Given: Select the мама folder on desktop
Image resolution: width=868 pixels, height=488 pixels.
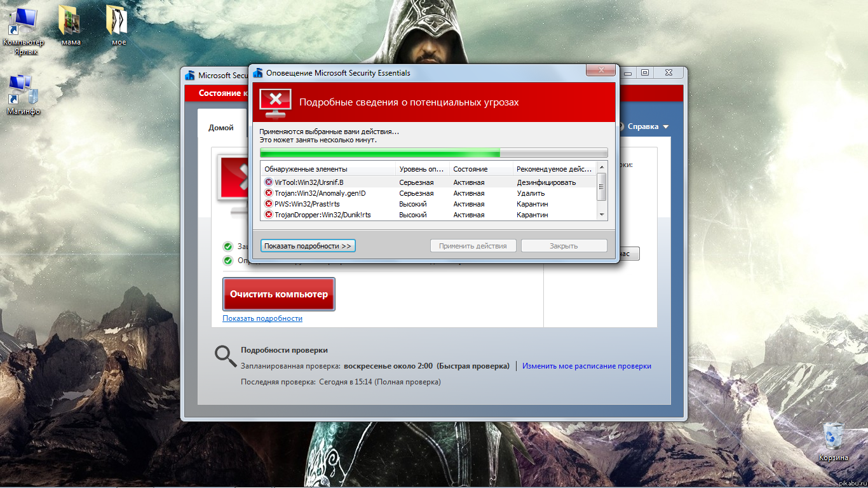Looking at the screenshot, I should coord(71,22).
